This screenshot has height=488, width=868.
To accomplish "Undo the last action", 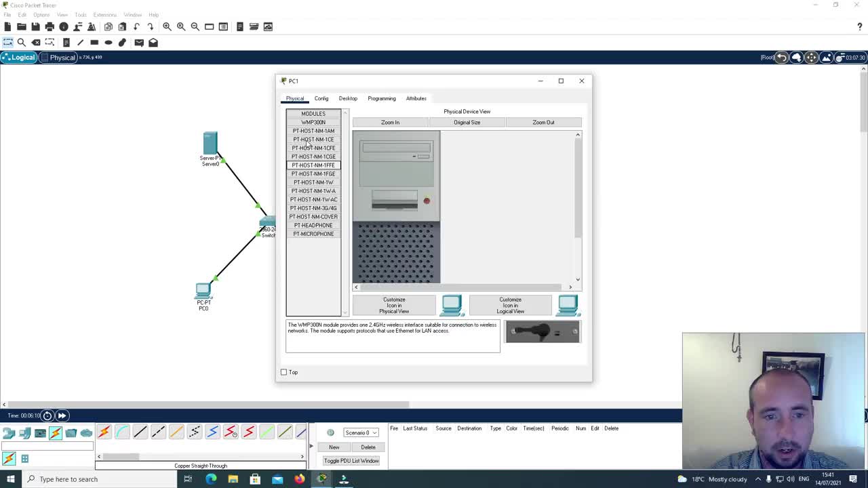I will (136, 26).
